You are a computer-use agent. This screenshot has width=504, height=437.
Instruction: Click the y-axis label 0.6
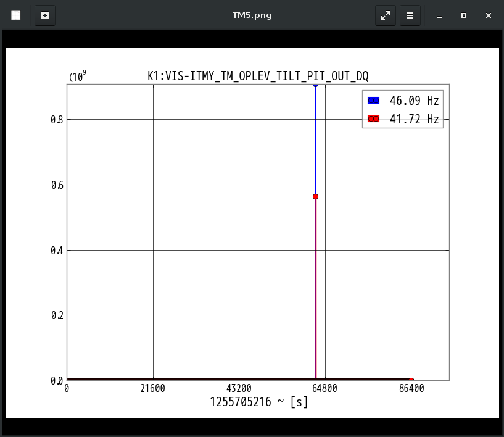tap(57, 185)
